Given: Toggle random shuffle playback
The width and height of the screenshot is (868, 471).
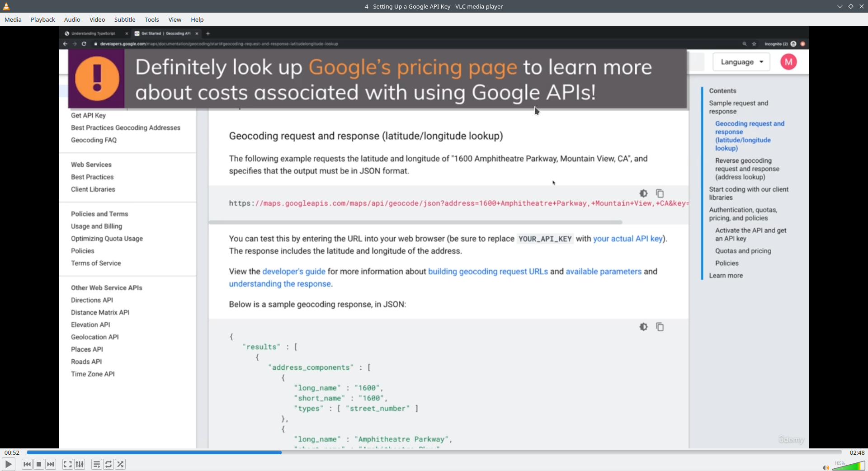Looking at the screenshot, I should [x=120, y=464].
